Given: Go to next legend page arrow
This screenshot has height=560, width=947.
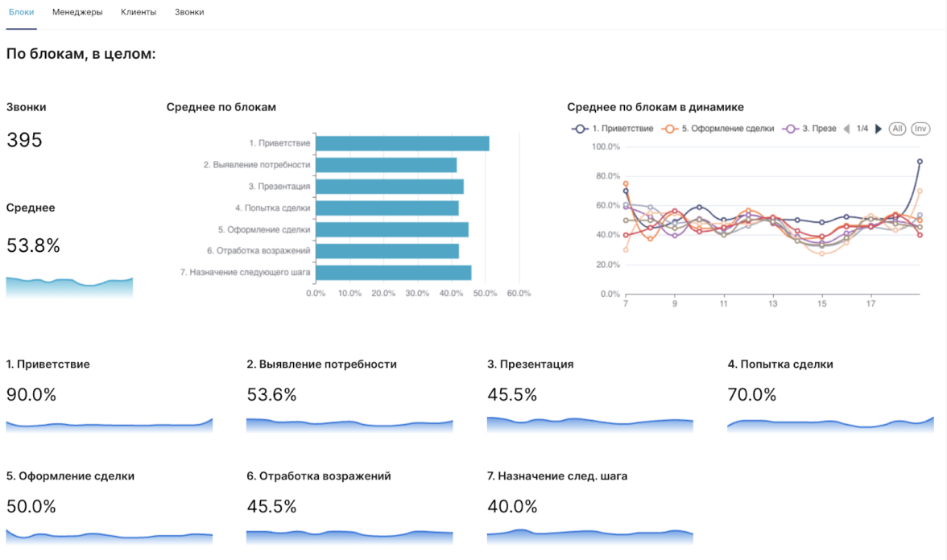Looking at the screenshot, I should pos(879,129).
